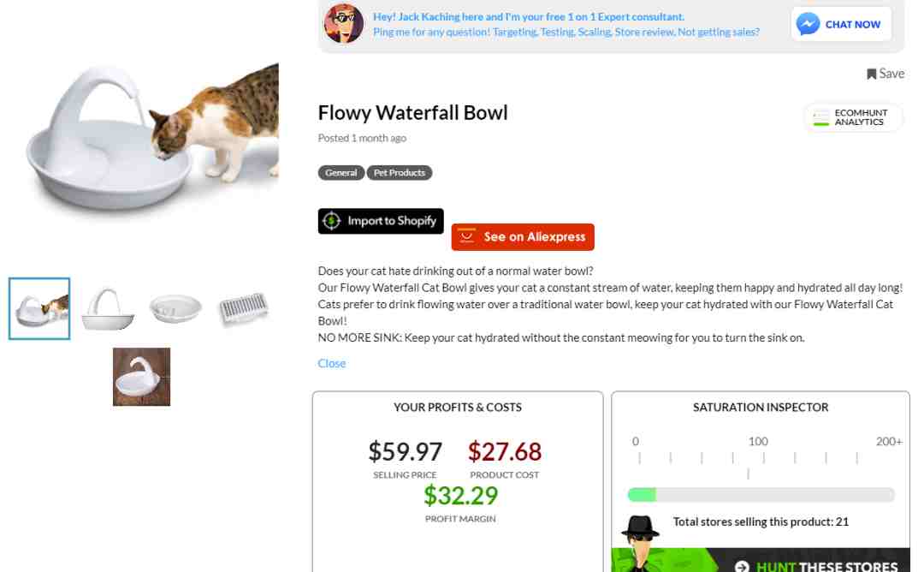
Task: Click the Messenger icon in Chat Now
Action: coord(808,24)
